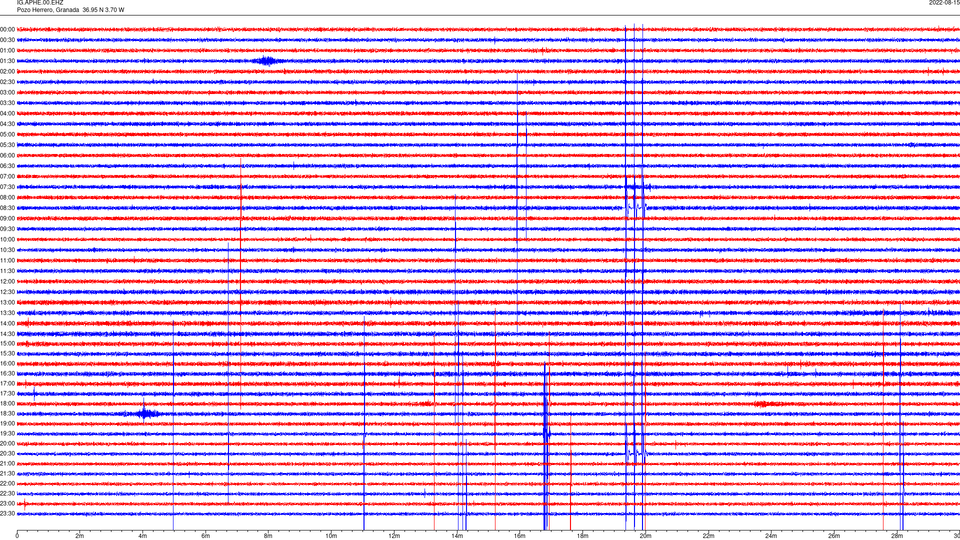Select the 04:00 trace time label
The width and height of the screenshot is (960, 540).
click(8, 114)
